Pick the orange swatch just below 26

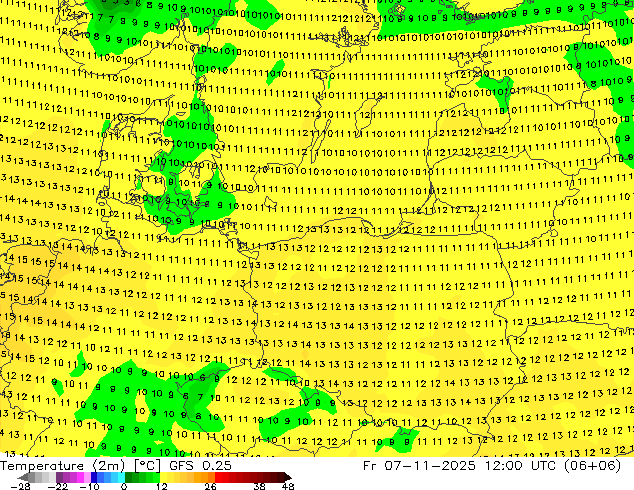pyautogui.click(x=211, y=477)
